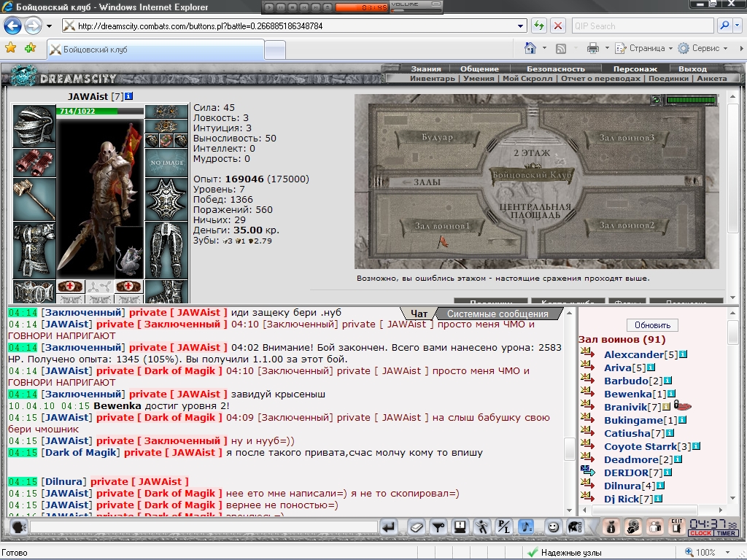Open the Страница menu dropdown

click(x=643, y=48)
